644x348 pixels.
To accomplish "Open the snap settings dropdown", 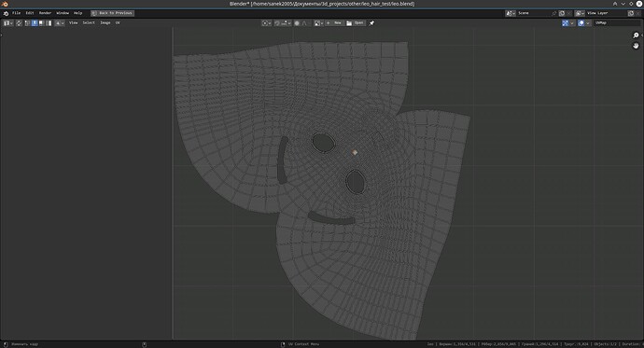I will click(286, 23).
